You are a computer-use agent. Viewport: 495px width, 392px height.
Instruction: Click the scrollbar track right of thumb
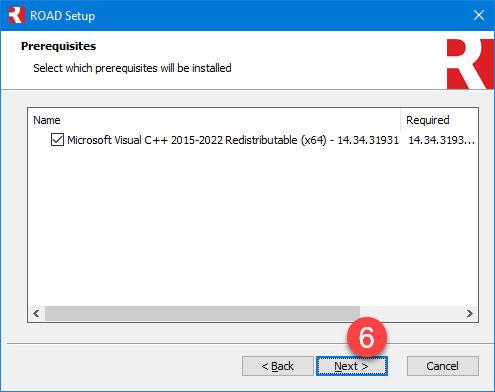tap(411, 313)
